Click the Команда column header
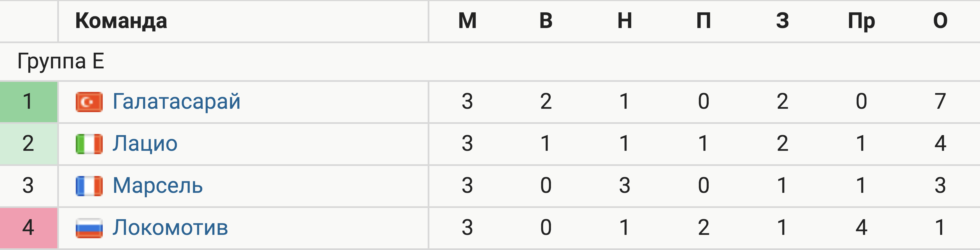Viewport: 980px width, 250px height. (121, 20)
